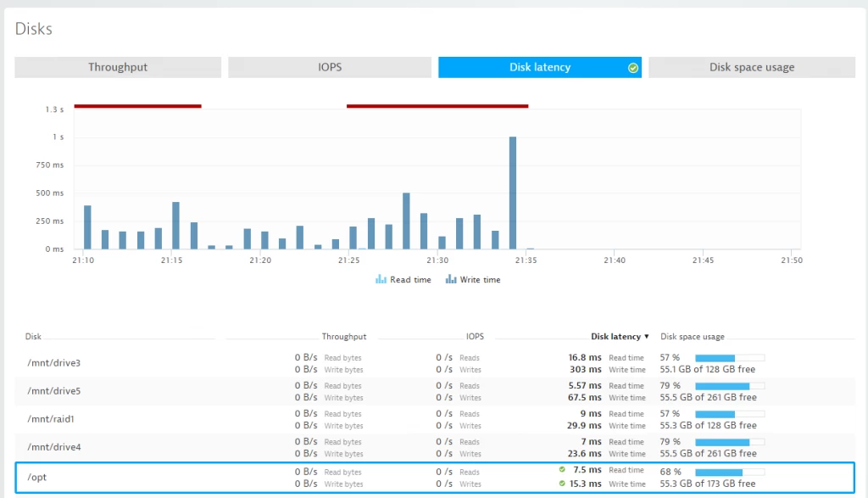Screen dimensions: 868x498
Task: Click the green checkmark icon on Disk latency tab
Action: pos(632,68)
